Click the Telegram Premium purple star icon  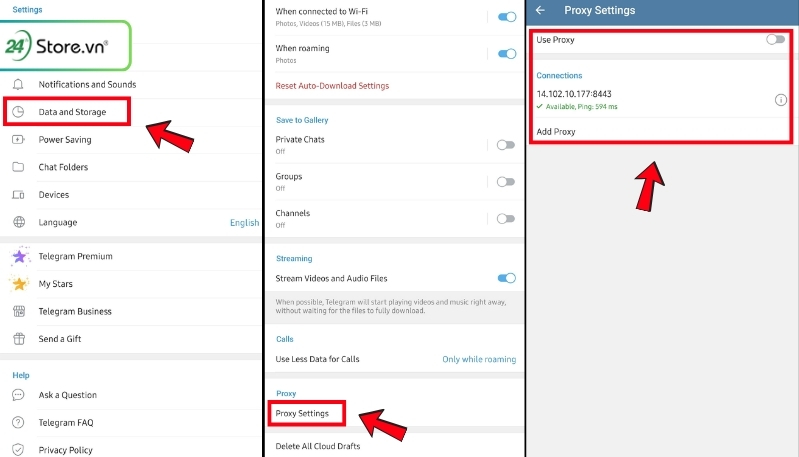point(19,256)
